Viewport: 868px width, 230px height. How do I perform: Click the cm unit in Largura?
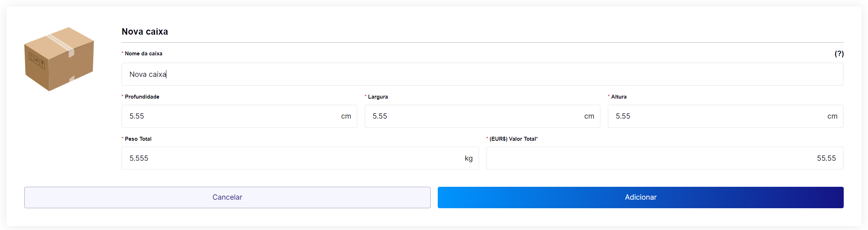589,116
